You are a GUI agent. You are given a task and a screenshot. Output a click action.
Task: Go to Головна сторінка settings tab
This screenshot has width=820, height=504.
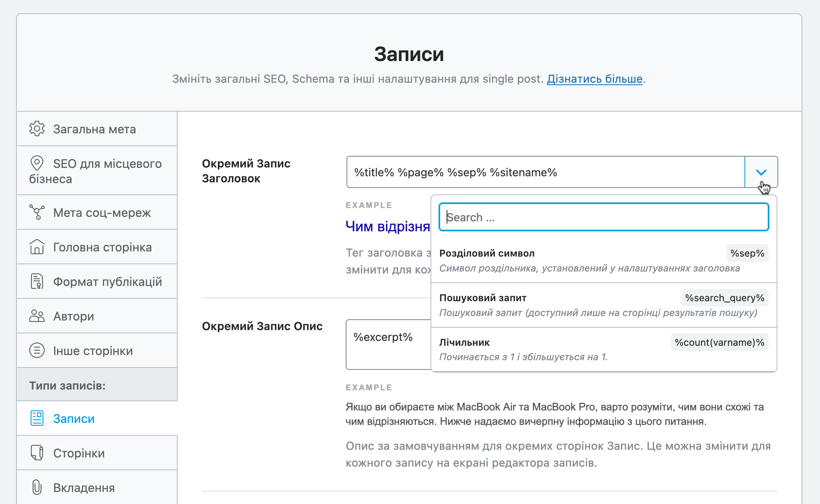tap(97, 247)
